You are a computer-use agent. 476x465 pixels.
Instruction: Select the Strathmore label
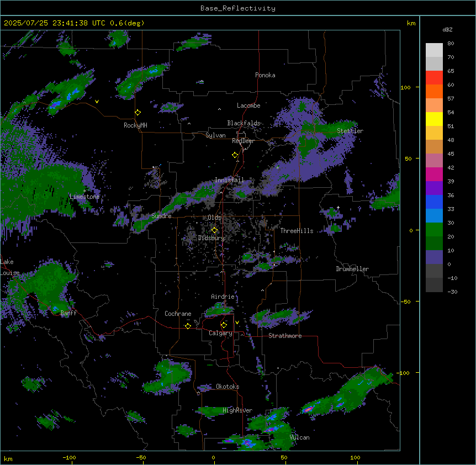(x=285, y=336)
